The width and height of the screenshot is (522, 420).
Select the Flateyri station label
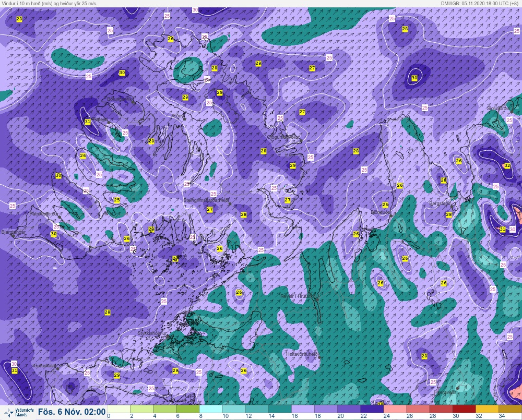(x=100, y=119)
